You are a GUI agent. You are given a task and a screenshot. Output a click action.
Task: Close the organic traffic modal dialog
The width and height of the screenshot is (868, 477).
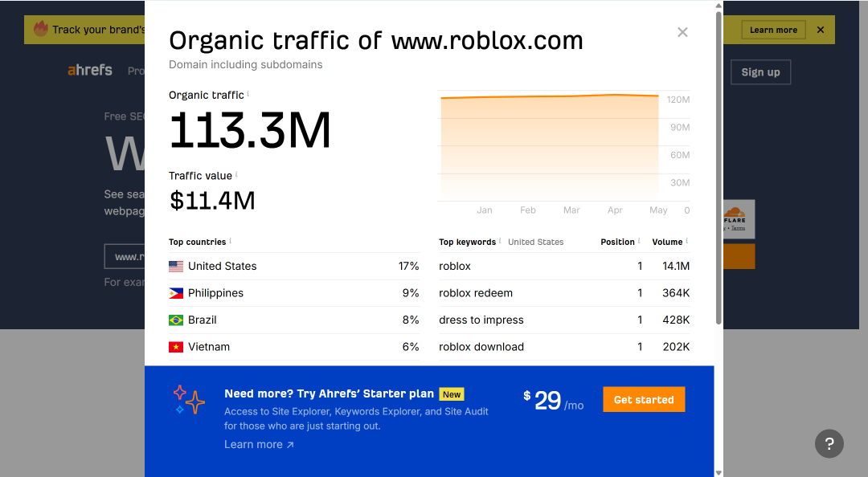click(x=682, y=32)
